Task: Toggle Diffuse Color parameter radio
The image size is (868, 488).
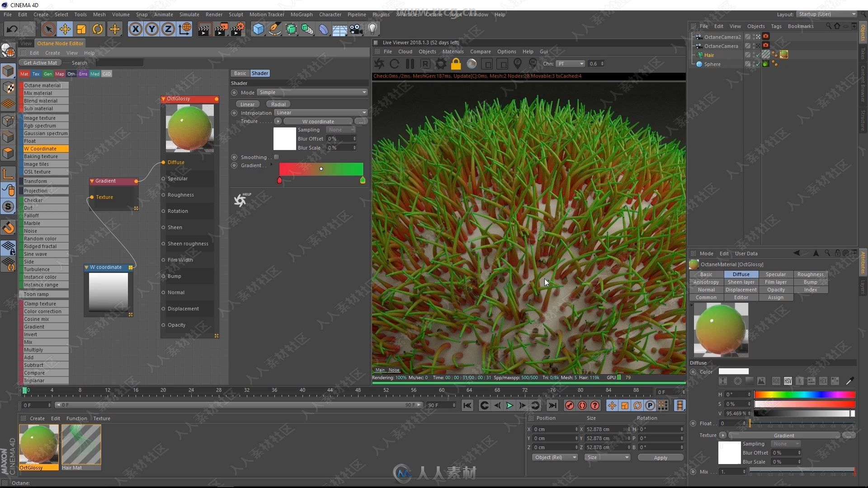Action: tap(693, 372)
